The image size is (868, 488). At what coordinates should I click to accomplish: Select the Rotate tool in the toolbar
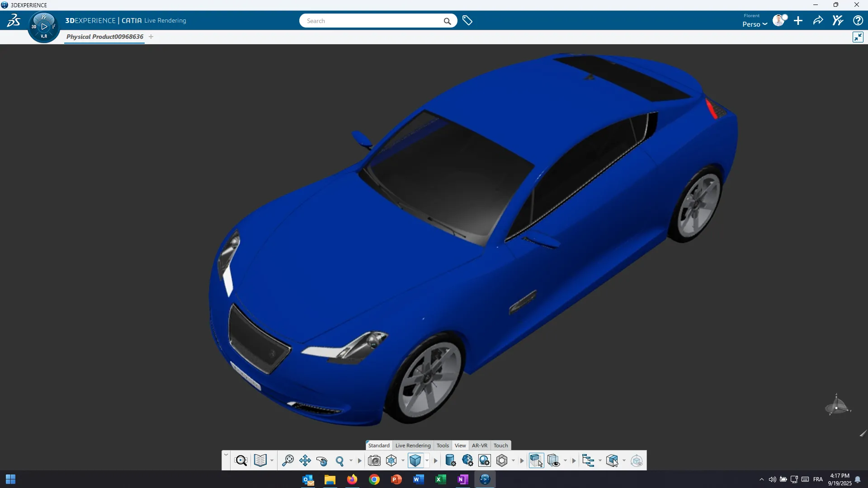pos(323,460)
